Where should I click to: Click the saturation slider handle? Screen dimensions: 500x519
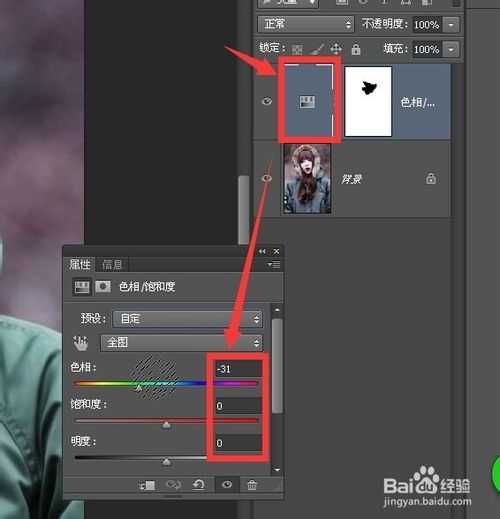(166, 425)
